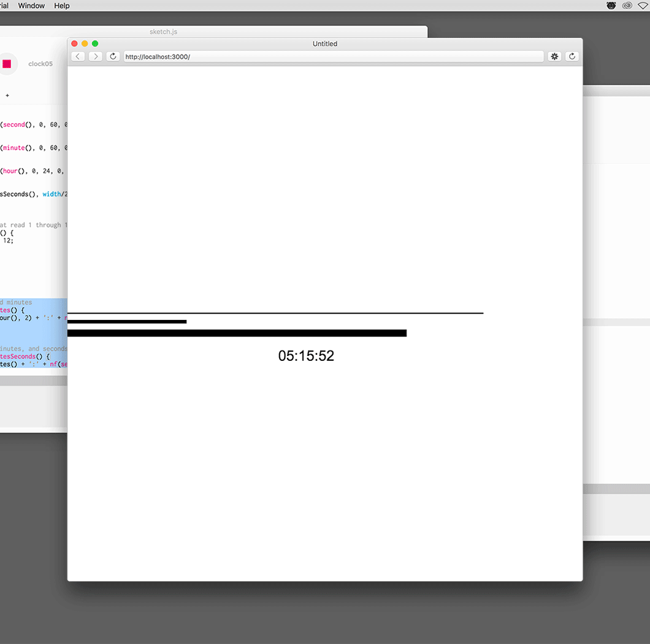Viewport: 650px width, 644px height.
Task: Open the gear settings in preview window
Action: [x=555, y=56]
